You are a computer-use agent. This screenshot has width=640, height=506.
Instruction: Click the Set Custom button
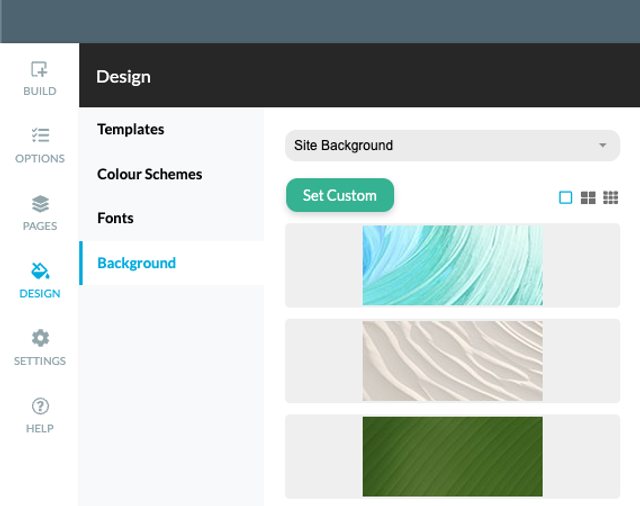tap(340, 195)
